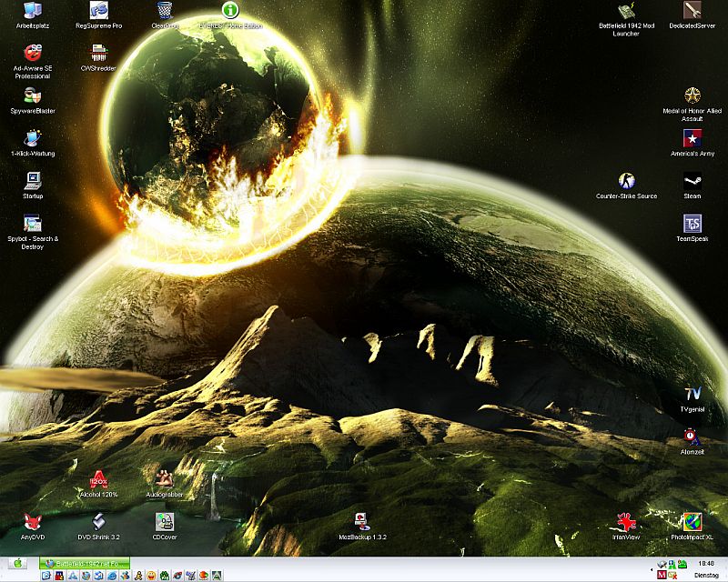Open the Arbeitsplatz icon
728x582 pixels.
(33, 11)
